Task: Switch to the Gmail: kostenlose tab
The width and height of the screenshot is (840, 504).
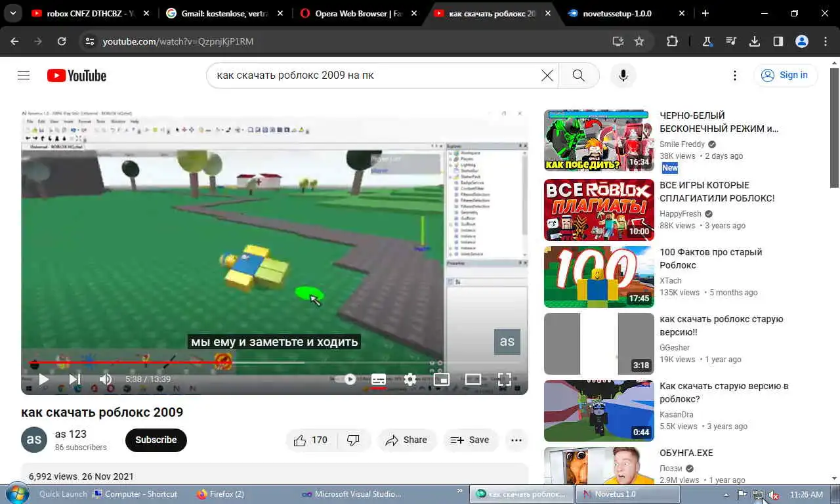Action: [224, 13]
